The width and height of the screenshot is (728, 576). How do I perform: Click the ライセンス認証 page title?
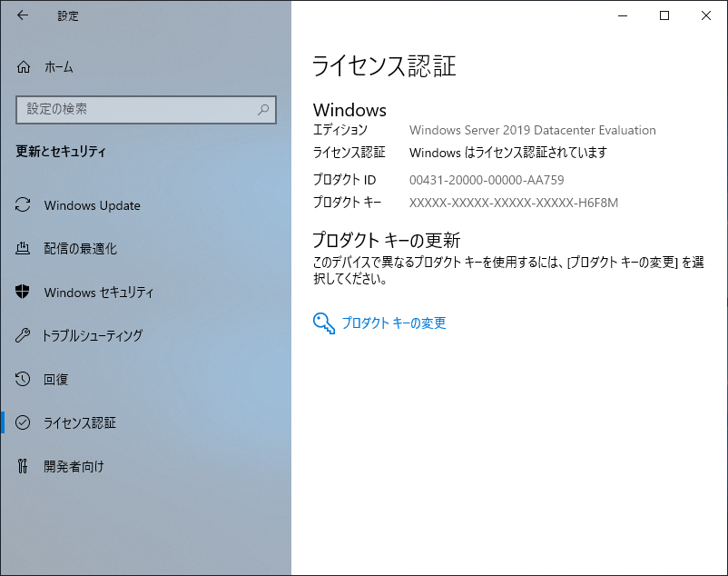click(385, 65)
